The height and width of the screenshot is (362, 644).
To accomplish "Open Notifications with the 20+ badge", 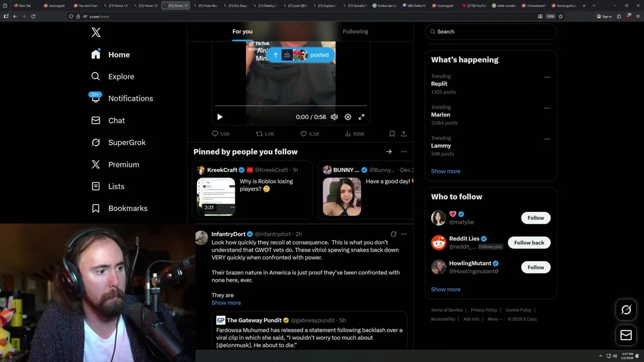I will pos(122,99).
